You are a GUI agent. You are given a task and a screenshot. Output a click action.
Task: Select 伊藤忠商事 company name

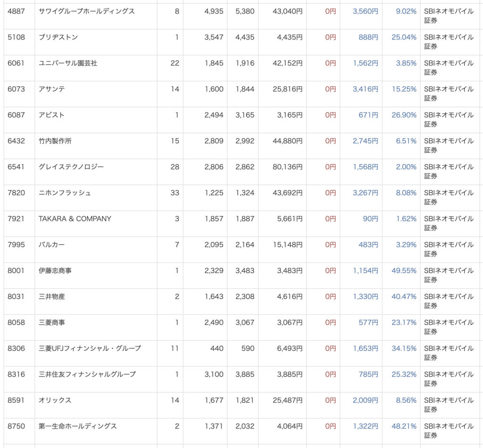tap(55, 270)
